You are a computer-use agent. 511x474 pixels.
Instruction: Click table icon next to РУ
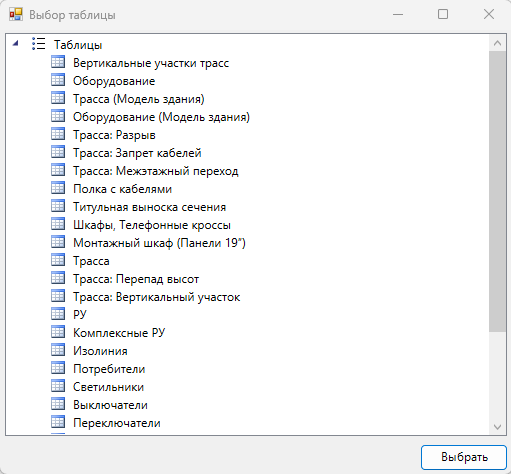[58, 314]
